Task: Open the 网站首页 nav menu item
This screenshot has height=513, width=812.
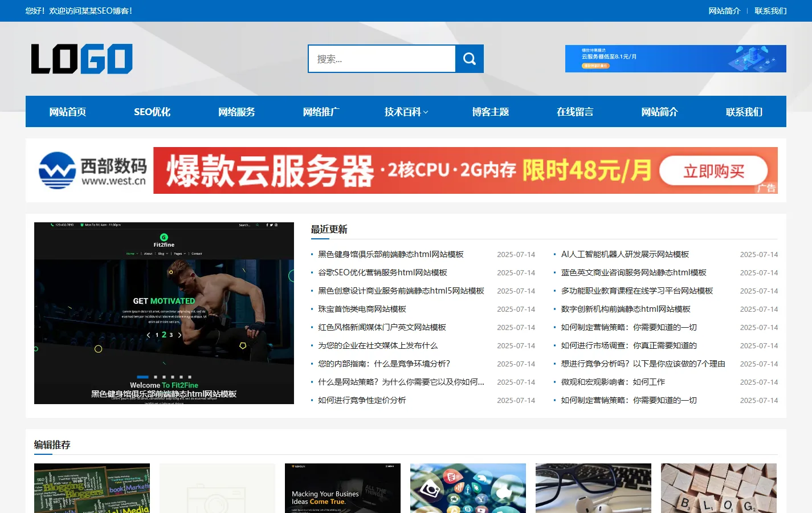Action: tap(68, 112)
